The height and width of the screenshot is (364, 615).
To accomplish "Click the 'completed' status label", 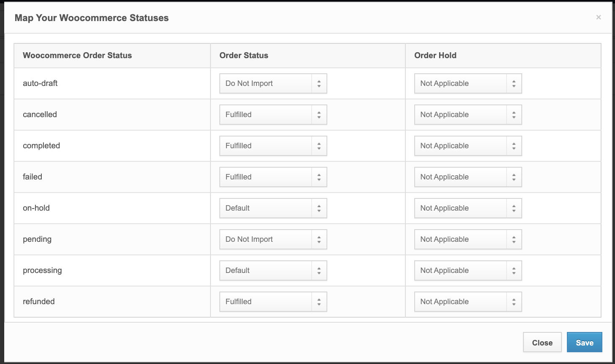I will (x=41, y=145).
